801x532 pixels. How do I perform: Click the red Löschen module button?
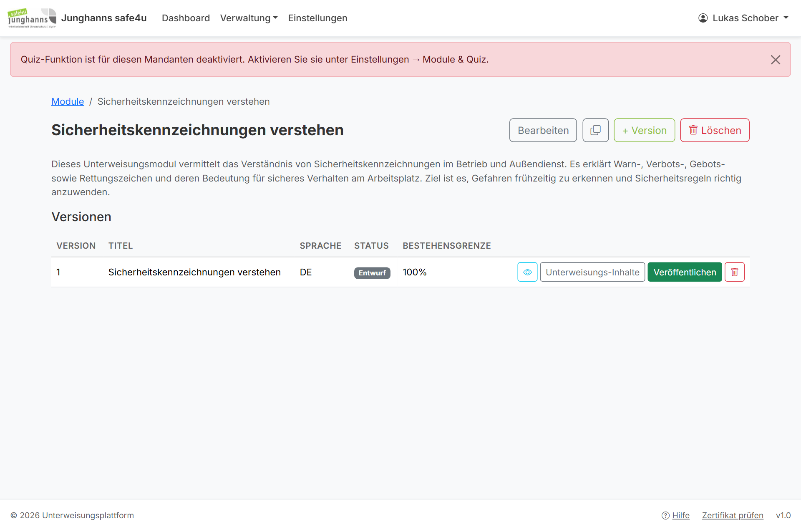click(715, 130)
